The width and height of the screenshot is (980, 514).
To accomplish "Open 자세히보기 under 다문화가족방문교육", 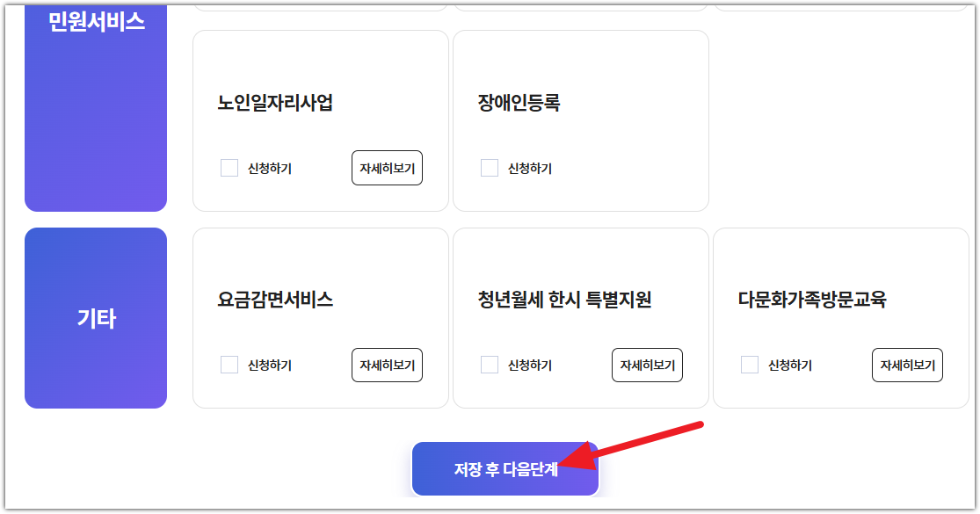I will click(x=907, y=365).
